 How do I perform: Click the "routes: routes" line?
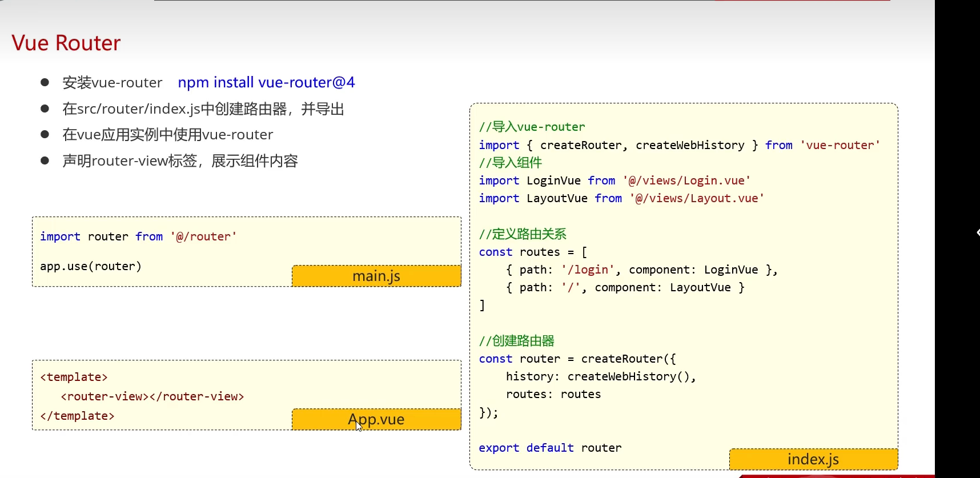click(553, 394)
